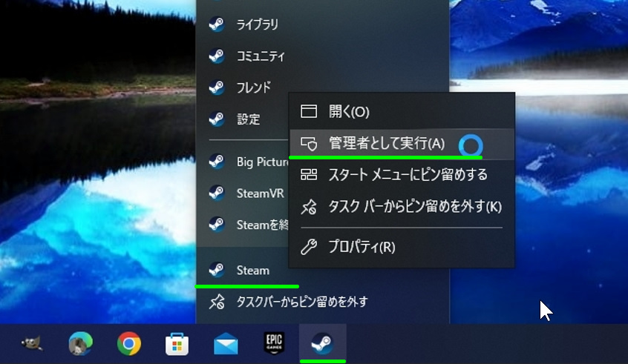
Task: Click the Steam app entry in jump list
Action: tap(252, 270)
